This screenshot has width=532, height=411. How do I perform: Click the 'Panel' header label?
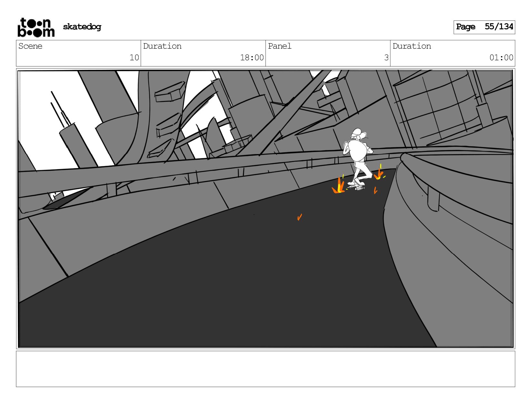point(280,46)
